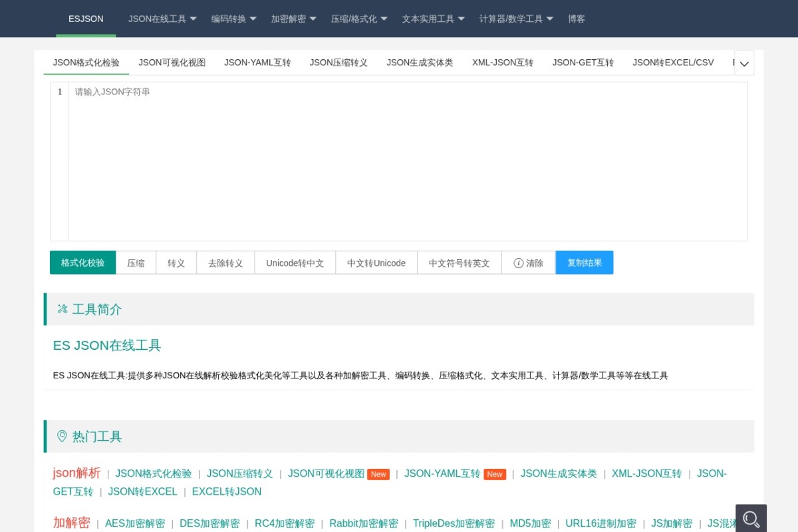Switch to the XML-JSON互转 tab

pos(503,63)
